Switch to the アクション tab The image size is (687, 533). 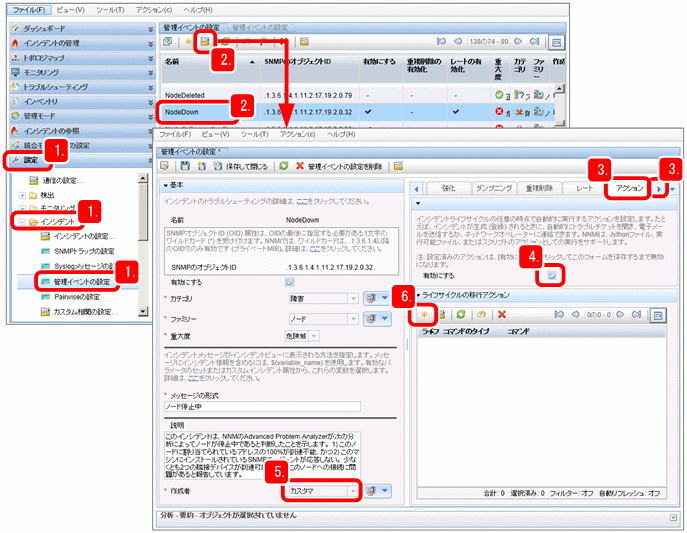(629, 188)
